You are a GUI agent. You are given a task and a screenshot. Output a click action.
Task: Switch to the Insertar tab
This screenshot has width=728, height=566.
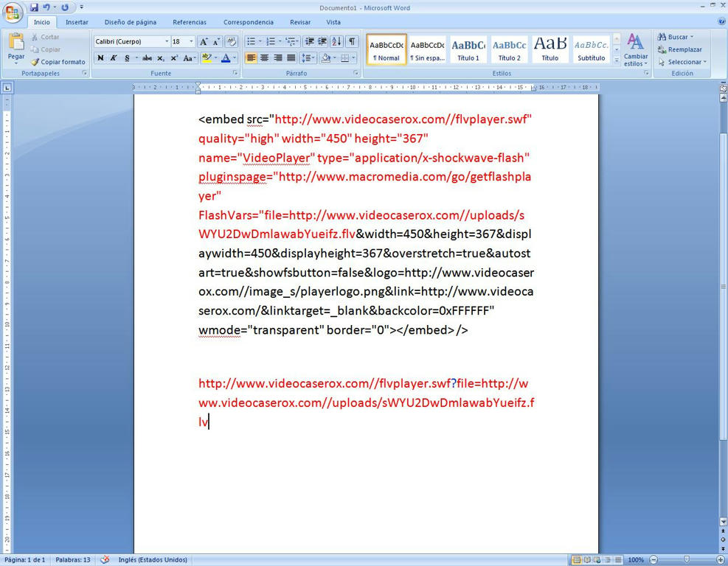[x=77, y=22]
